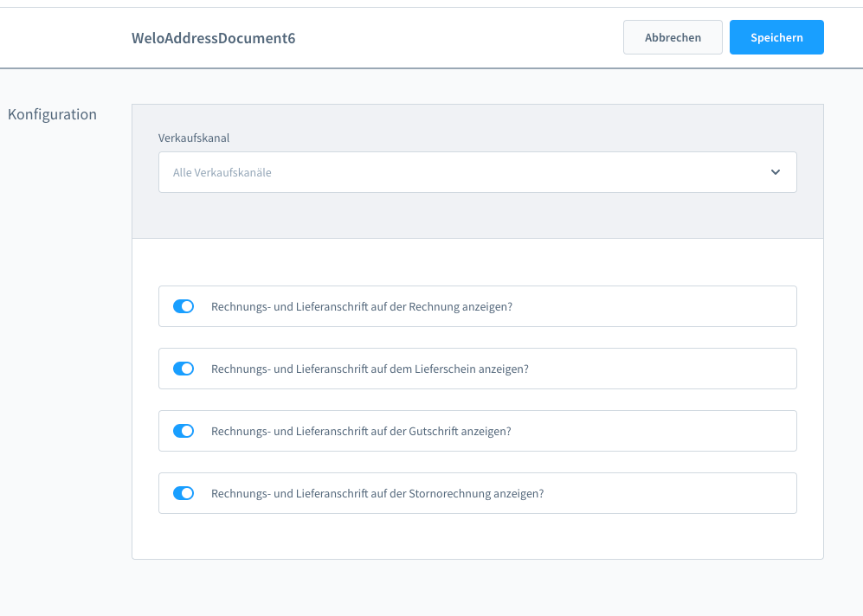The height and width of the screenshot is (616, 863).
Task: Toggle address display on Lieferschein
Action: click(184, 369)
